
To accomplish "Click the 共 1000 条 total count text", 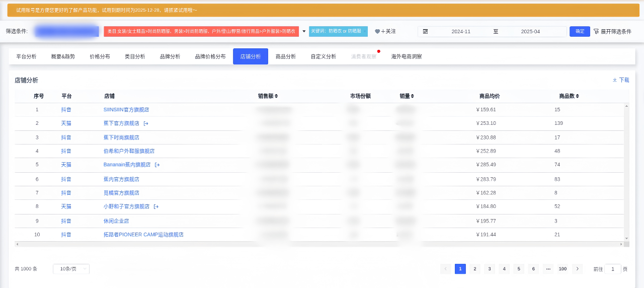I will [26, 269].
